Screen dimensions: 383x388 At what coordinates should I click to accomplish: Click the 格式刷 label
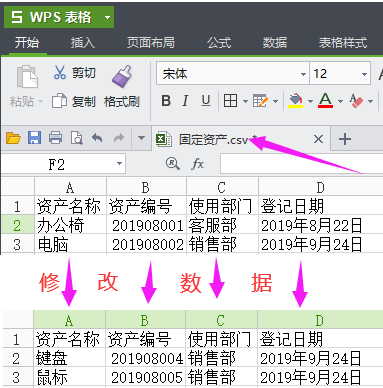pyautogui.click(x=122, y=101)
